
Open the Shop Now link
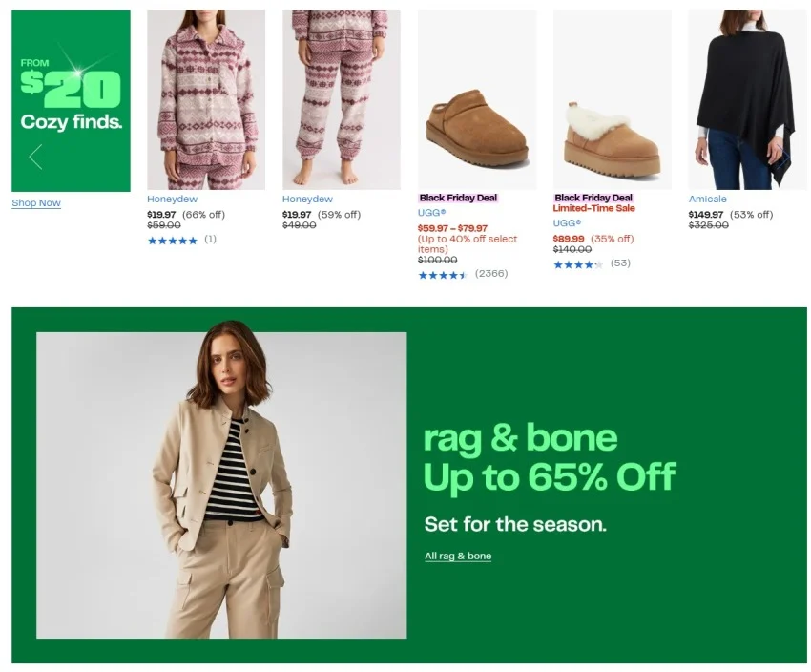pyautogui.click(x=36, y=203)
